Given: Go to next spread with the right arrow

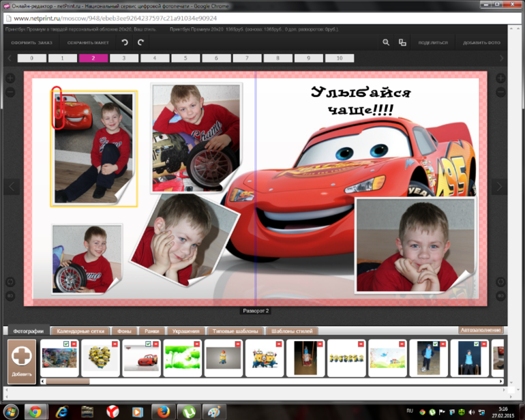Looking at the screenshot, I should pos(499,186).
